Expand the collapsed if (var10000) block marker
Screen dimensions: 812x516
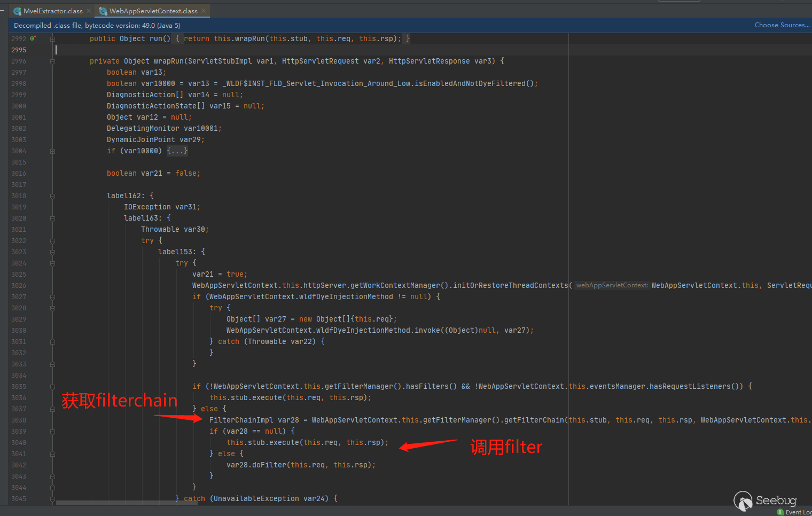pyautogui.click(x=52, y=151)
